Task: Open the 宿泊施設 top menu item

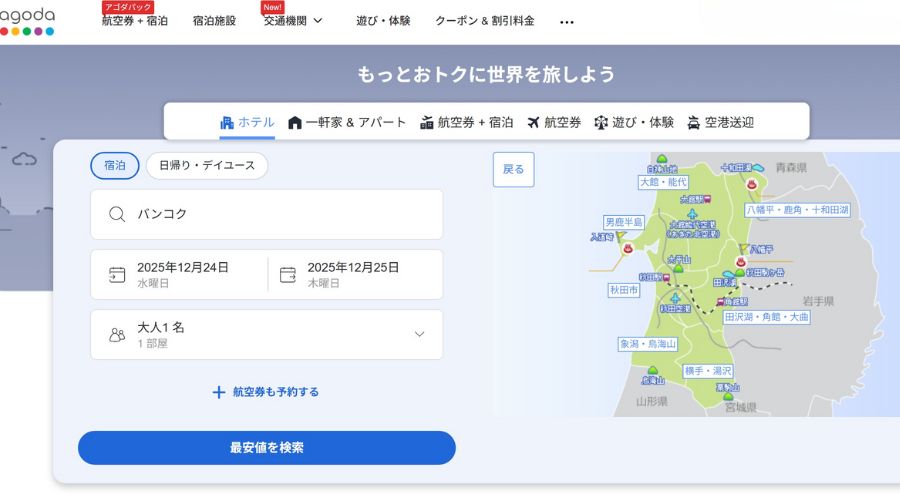Action: (x=214, y=21)
